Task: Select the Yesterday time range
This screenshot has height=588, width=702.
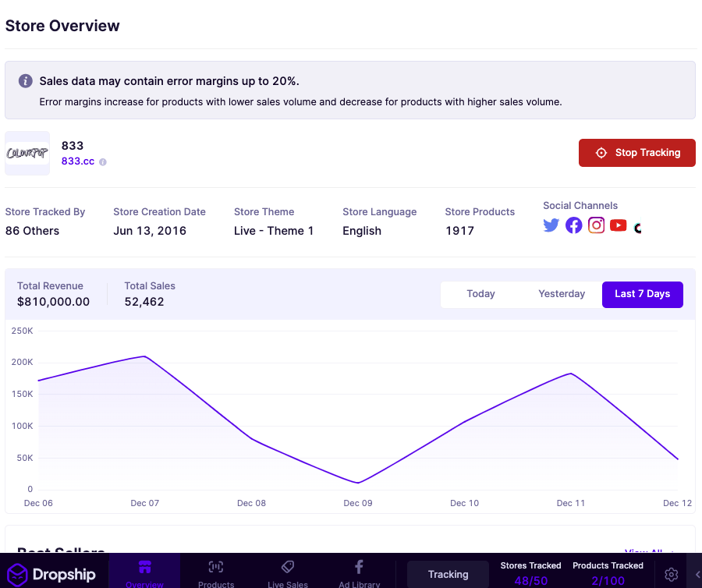Action: 562,294
